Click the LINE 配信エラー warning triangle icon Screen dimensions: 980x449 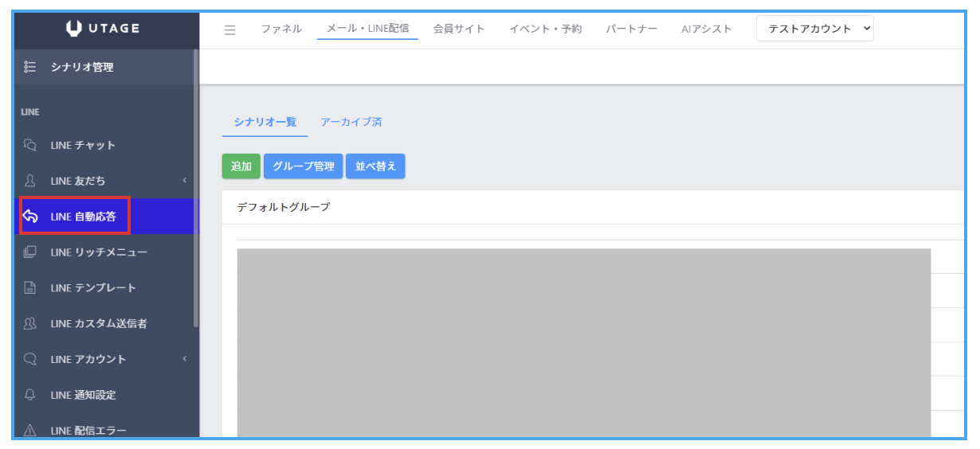pyautogui.click(x=30, y=431)
